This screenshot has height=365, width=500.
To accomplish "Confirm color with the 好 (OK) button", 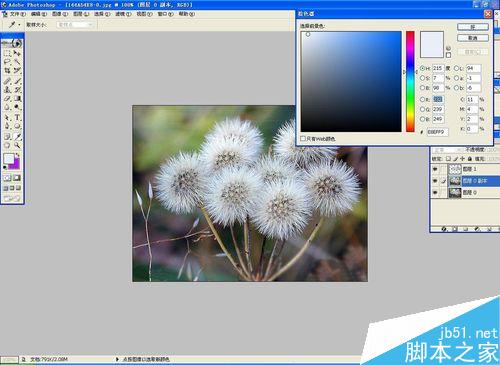I will click(473, 27).
